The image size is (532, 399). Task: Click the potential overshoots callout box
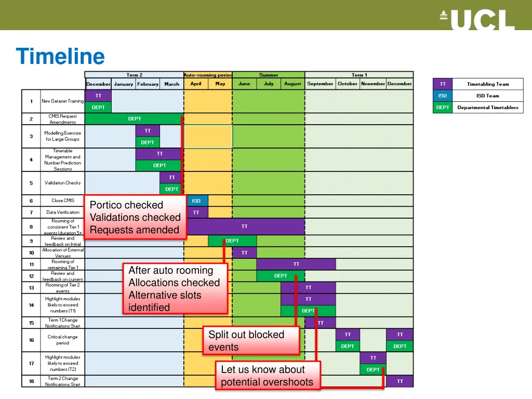coord(268,376)
